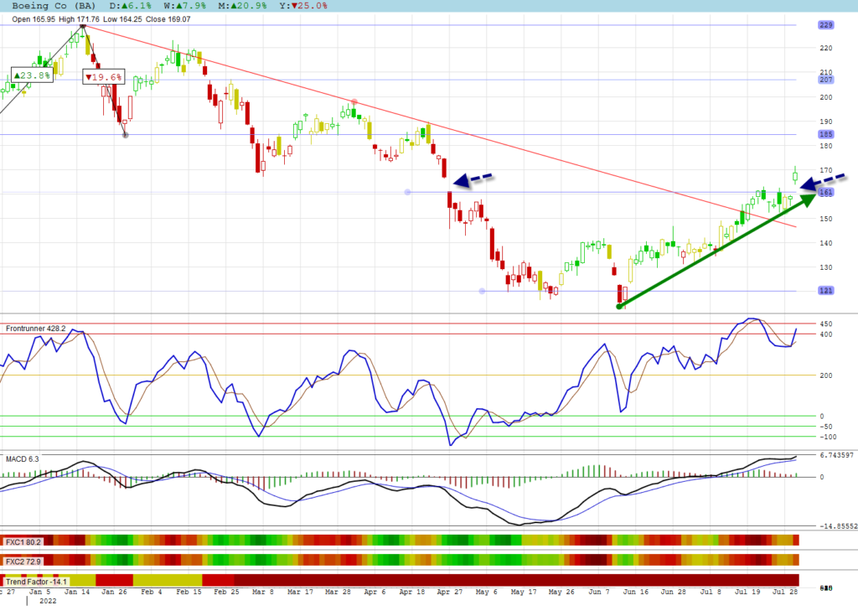Click the Open 165.95 value
The image size is (858, 616).
pos(34,19)
